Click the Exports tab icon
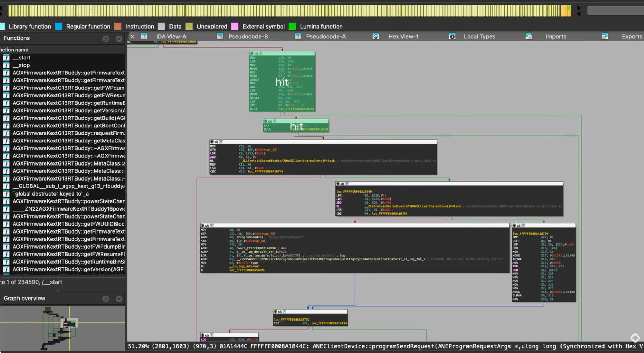 click(605, 36)
